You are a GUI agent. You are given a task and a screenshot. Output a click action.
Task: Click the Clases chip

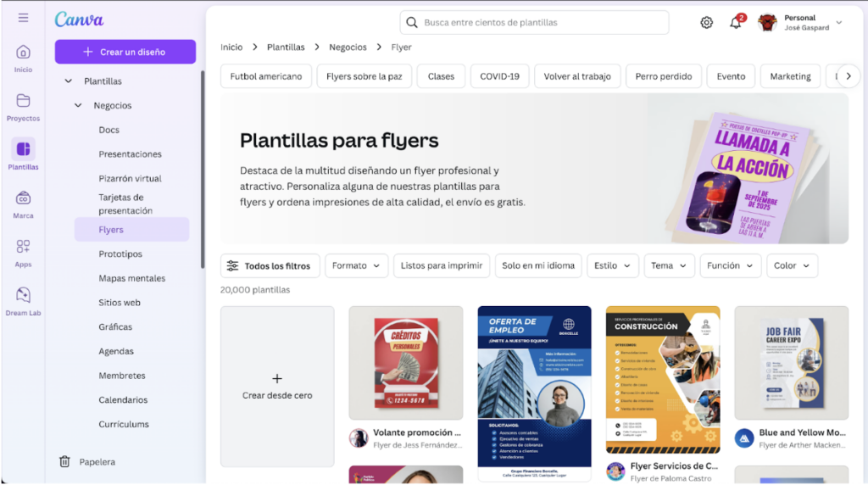441,76
